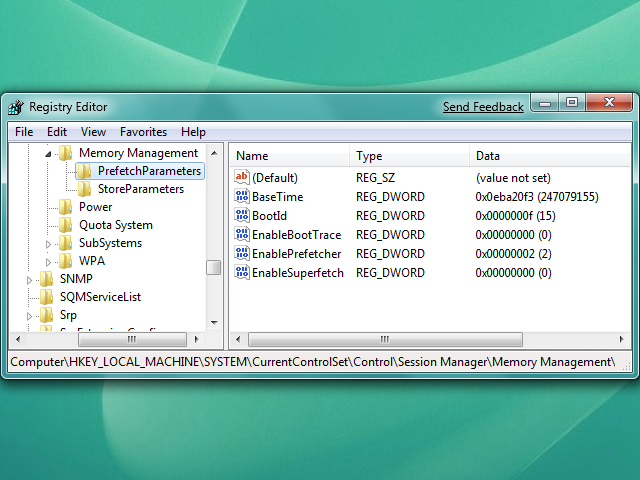Click the SNMP folder icon

[47, 279]
